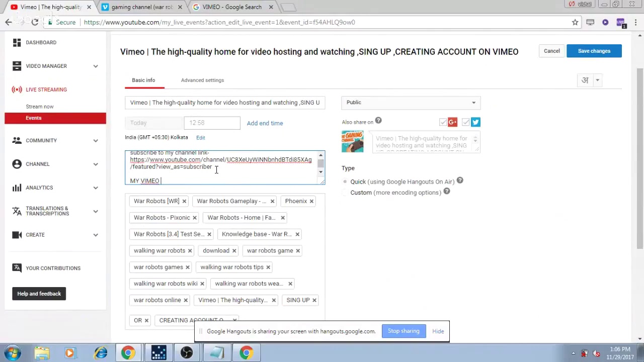The width and height of the screenshot is (644, 362).
Task: Click the Edit time zone link
Action: click(x=200, y=138)
